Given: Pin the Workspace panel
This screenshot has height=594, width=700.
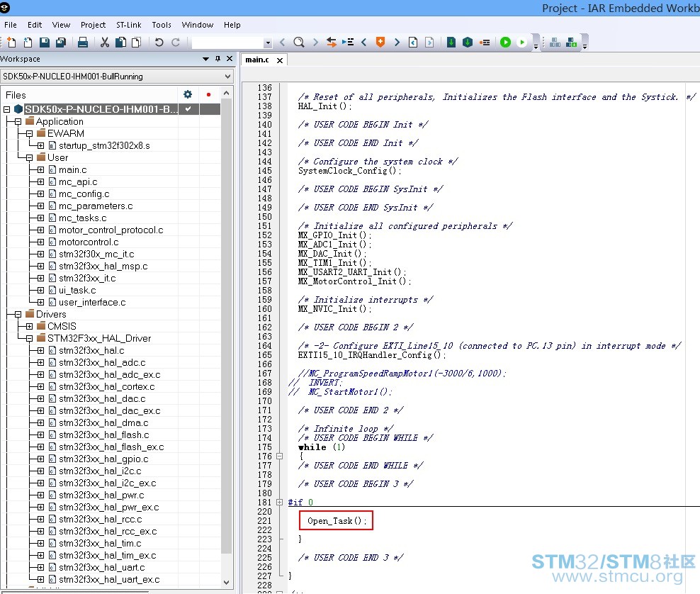Looking at the screenshot, I should pos(218,59).
